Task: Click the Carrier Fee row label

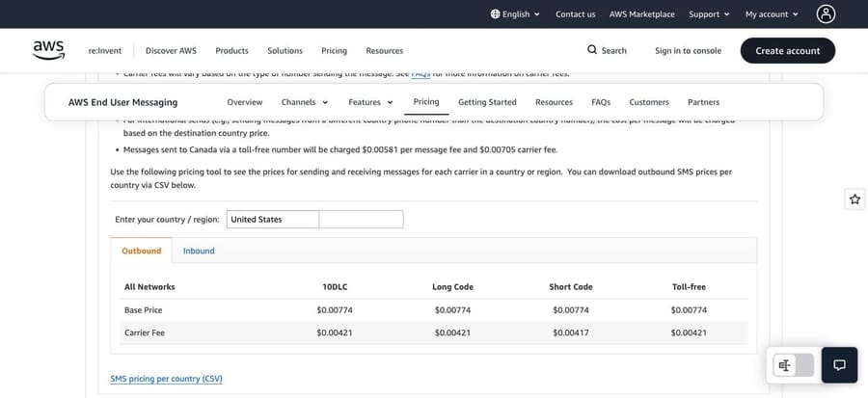Action: (145, 332)
